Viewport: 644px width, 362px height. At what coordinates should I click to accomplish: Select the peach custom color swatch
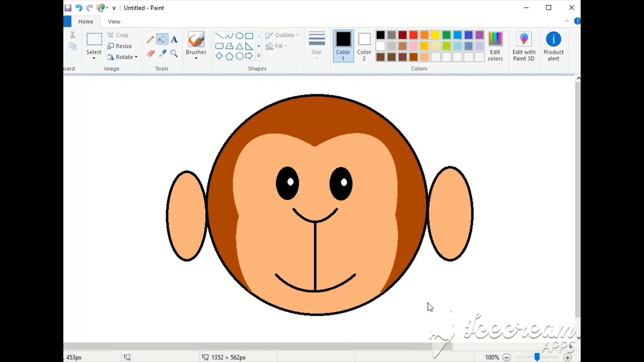(424, 57)
